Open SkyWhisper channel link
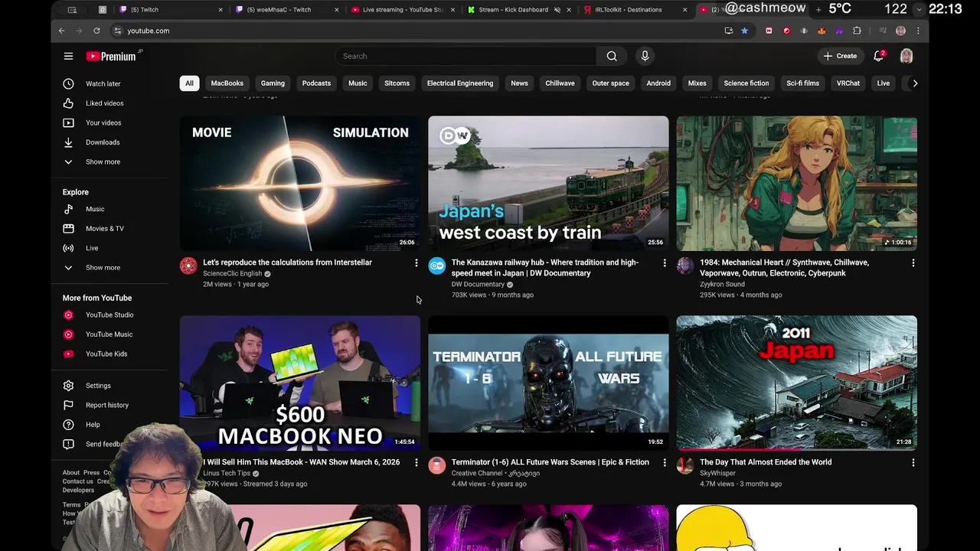The height and width of the screenshot is (551, 980). tap(717, 473)
